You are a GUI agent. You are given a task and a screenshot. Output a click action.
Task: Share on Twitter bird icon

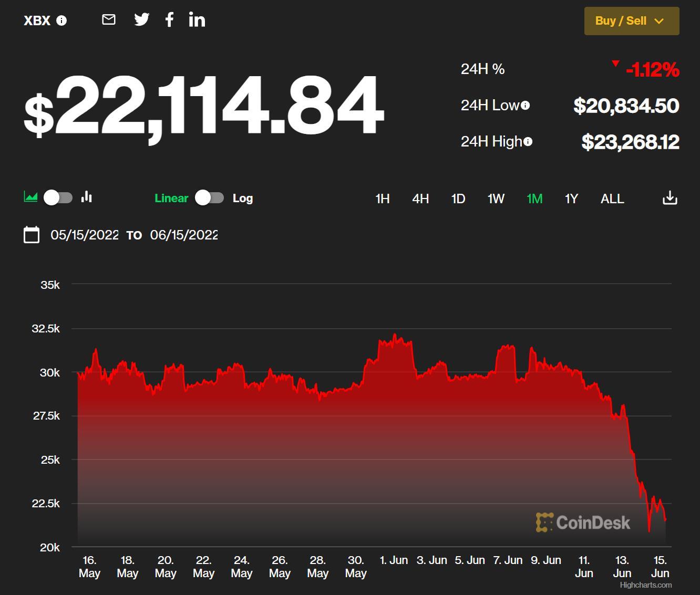[141, 20]
